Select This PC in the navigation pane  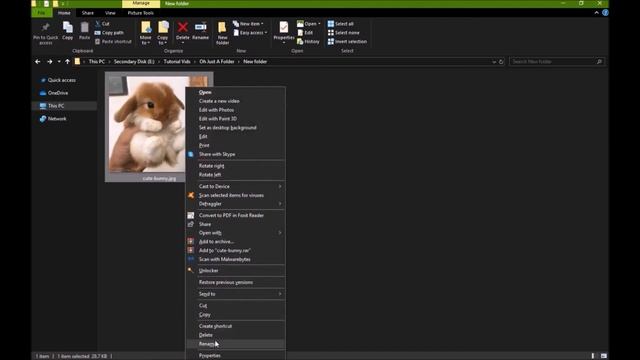(x=64, y=106)
